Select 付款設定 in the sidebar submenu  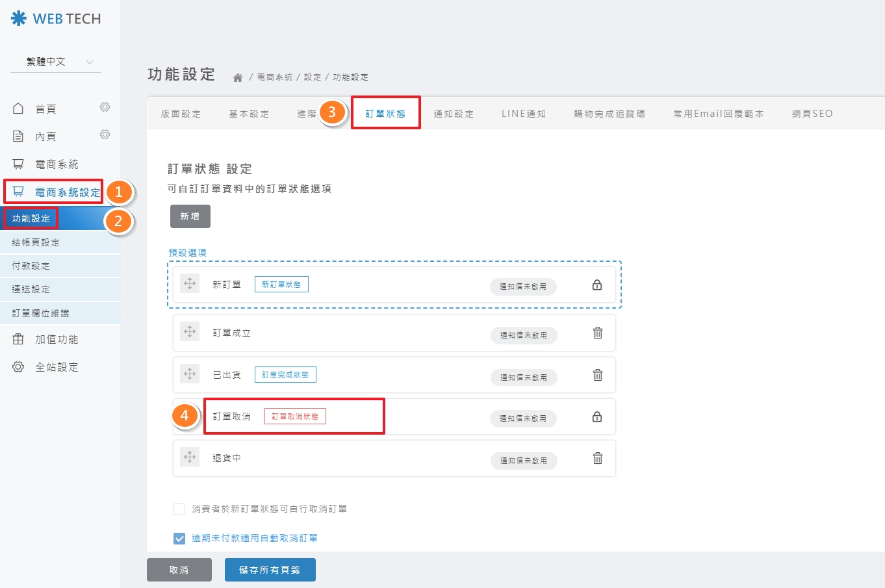pos(31,266)
